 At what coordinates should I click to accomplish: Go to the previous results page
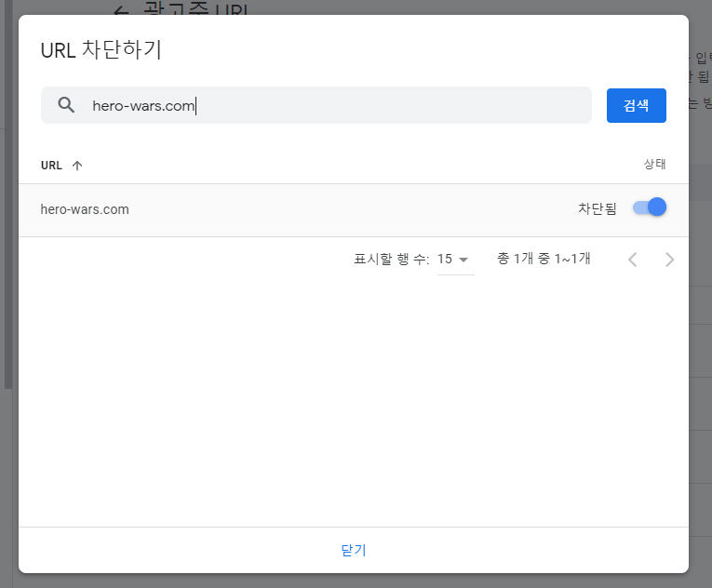633,260
